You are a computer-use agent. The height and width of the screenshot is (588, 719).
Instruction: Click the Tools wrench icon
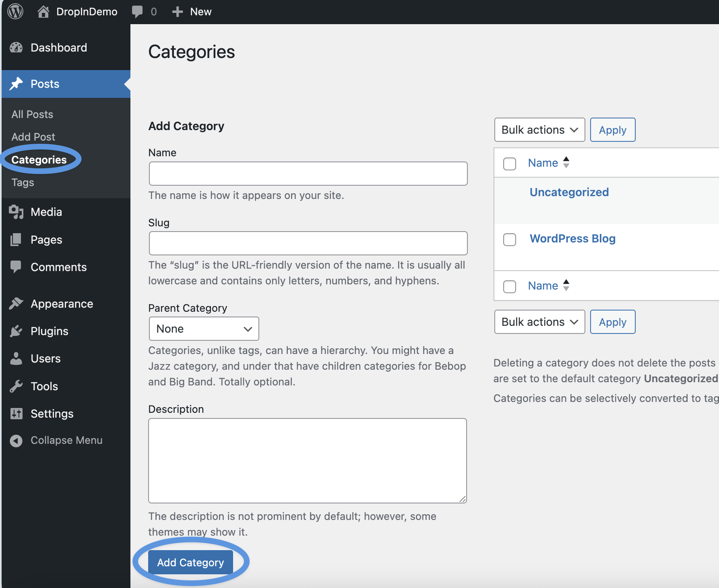tap(15, 386)
